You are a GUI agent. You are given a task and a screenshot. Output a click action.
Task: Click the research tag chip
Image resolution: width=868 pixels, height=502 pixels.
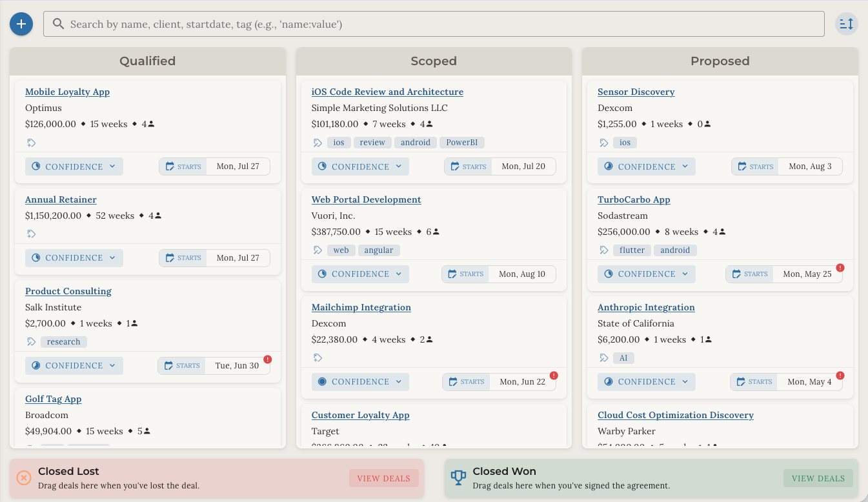64,342
